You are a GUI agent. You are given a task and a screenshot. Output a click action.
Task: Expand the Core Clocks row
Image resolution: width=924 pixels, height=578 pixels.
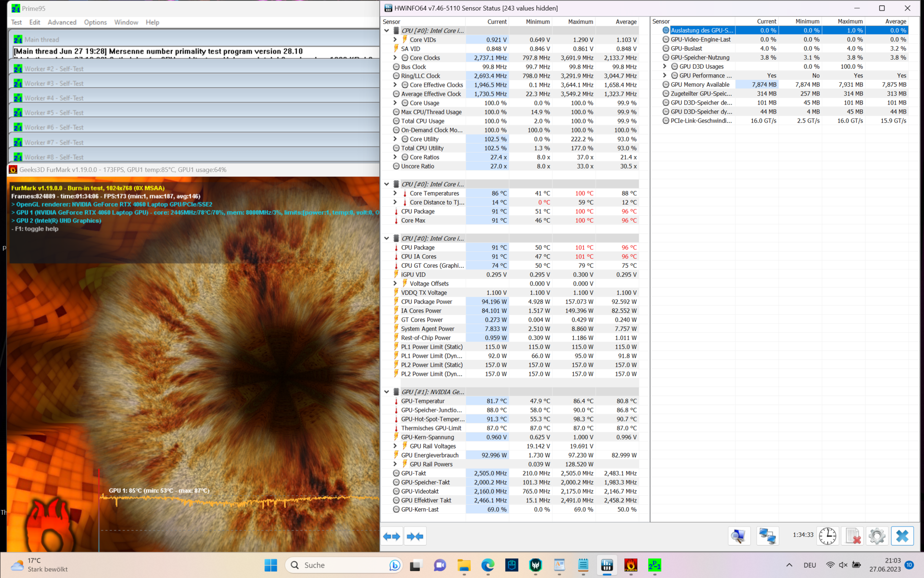click(x=395, y=58)
